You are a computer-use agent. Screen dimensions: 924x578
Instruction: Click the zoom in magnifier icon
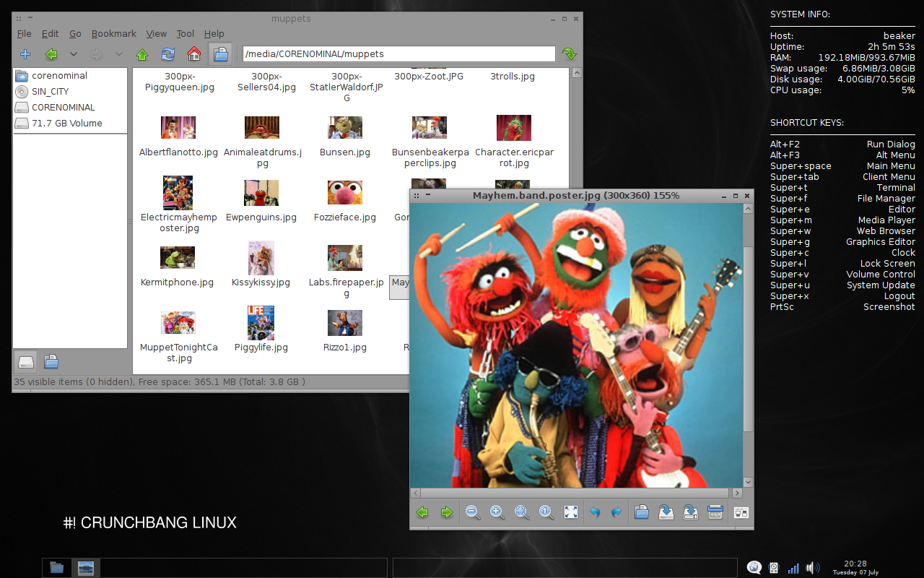pyautogui.click(x=497, y=512)
